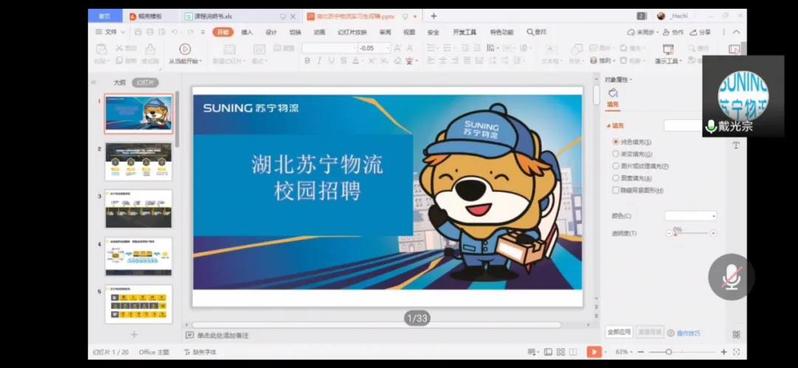Switch to slide sorter view icon

[x=561, y=352]
